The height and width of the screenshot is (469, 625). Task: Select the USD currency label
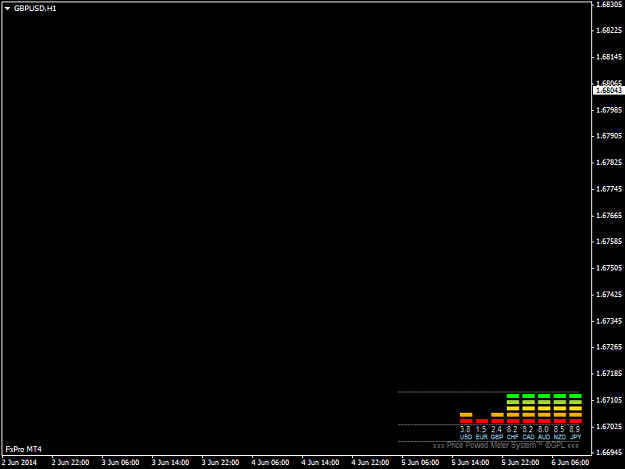click(x=466, y=437)
